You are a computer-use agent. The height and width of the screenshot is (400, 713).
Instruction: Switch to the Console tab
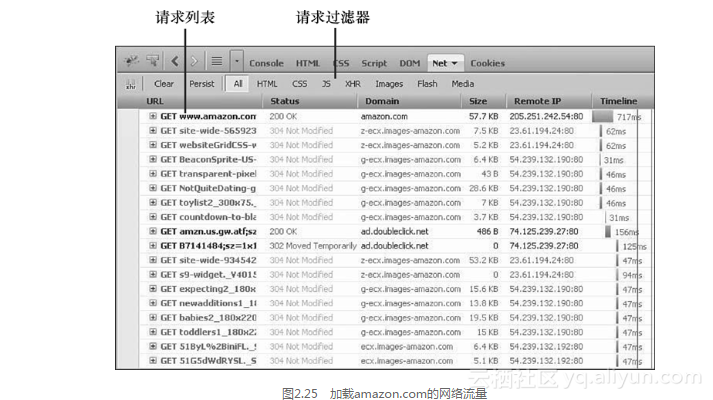pyautogui.click(x=266, y=63)
